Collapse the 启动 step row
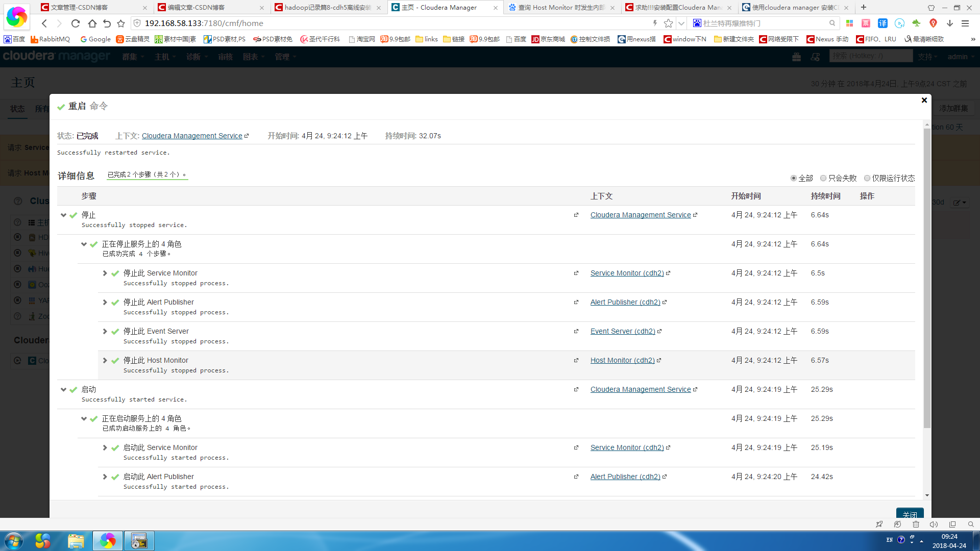Image resolution: width=980 pixels, height=551 pixels. pyautogui.click(x=63, y=390)
